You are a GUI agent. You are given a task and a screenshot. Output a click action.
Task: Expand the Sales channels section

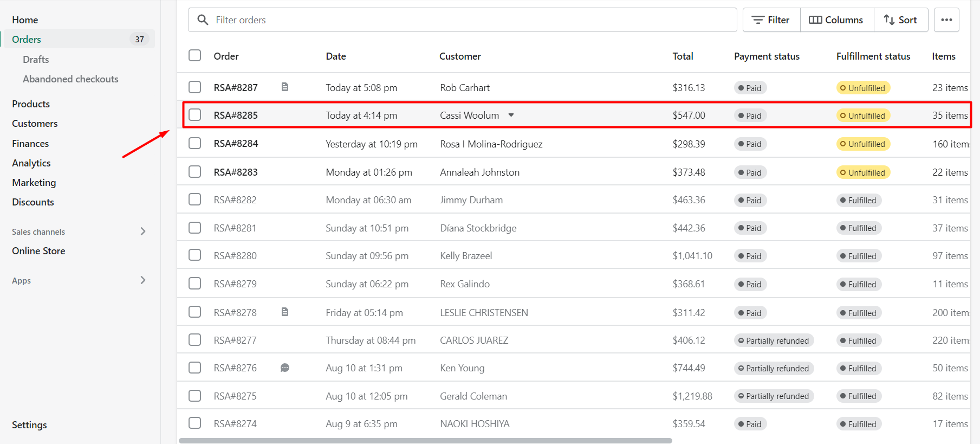[143, 231]
